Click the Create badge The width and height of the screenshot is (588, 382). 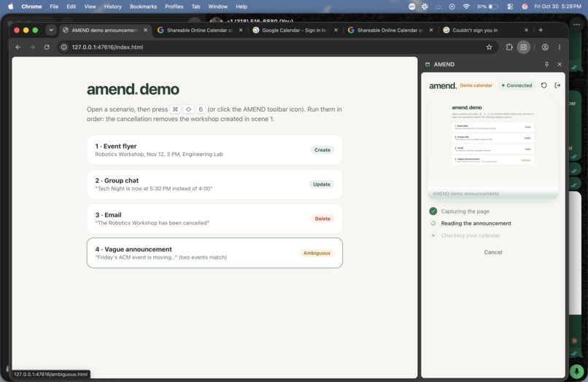[x=322, y=150]
